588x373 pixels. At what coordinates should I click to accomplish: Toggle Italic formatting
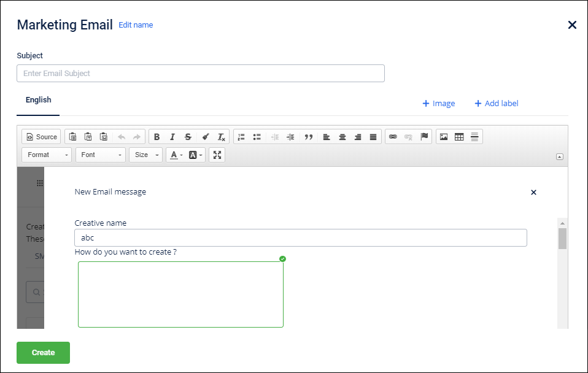(x=172, y=137)
